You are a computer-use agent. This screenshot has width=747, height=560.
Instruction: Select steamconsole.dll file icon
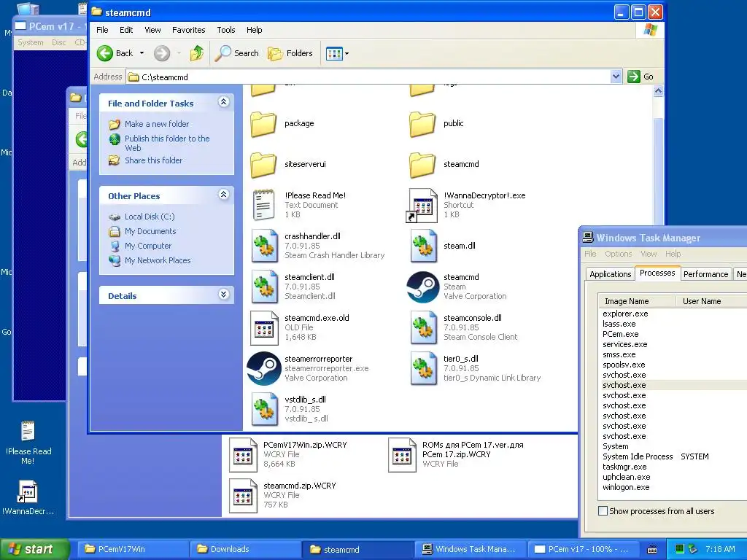[x=423, y=327]
